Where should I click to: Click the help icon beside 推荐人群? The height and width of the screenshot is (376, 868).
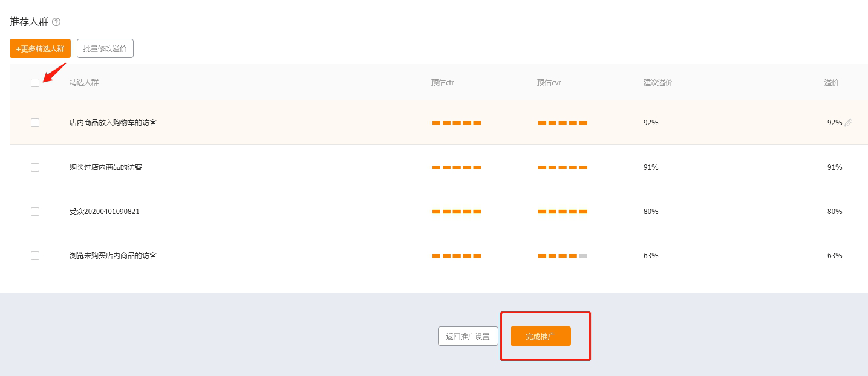point(56,22)
